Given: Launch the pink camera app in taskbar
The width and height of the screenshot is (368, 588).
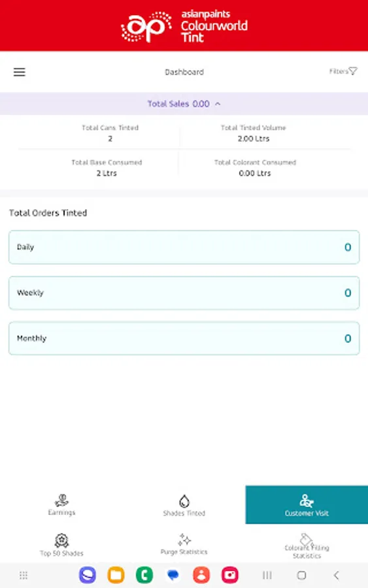Looking at the screenshot, I should pos(230,575).
